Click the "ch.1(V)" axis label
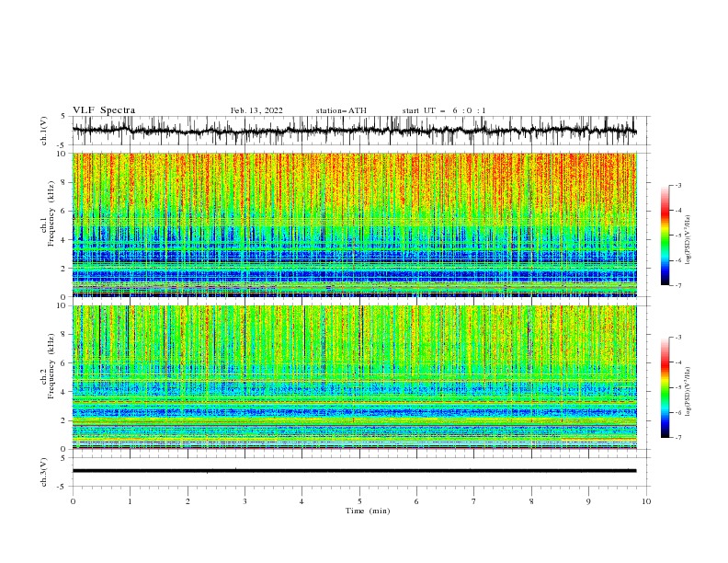The width and height of the screenshot is (728, 563). pos(44,131)
